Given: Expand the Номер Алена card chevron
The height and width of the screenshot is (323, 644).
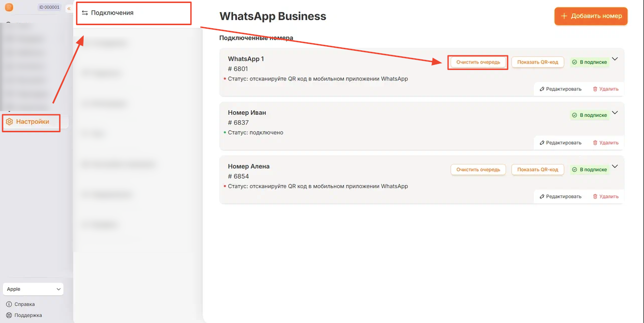Looking at the screenshot, I should click(615, 167).
